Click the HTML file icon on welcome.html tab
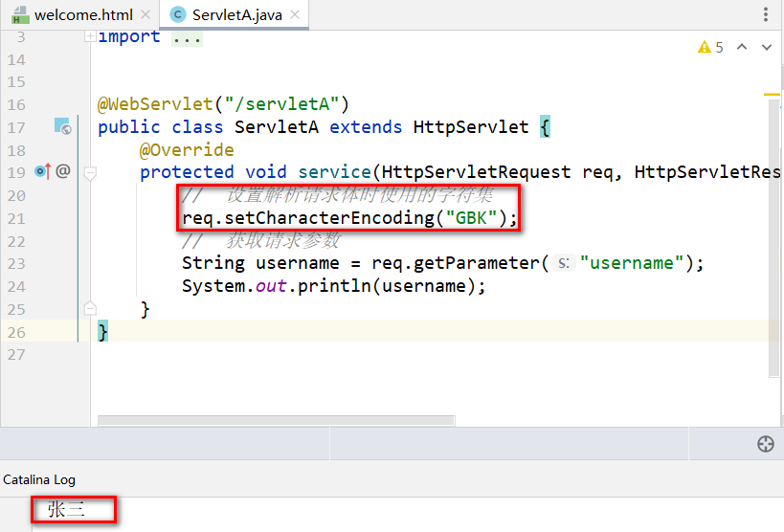Image resolution: width=784 pixels, height=532 pixels. coord(19,15)
